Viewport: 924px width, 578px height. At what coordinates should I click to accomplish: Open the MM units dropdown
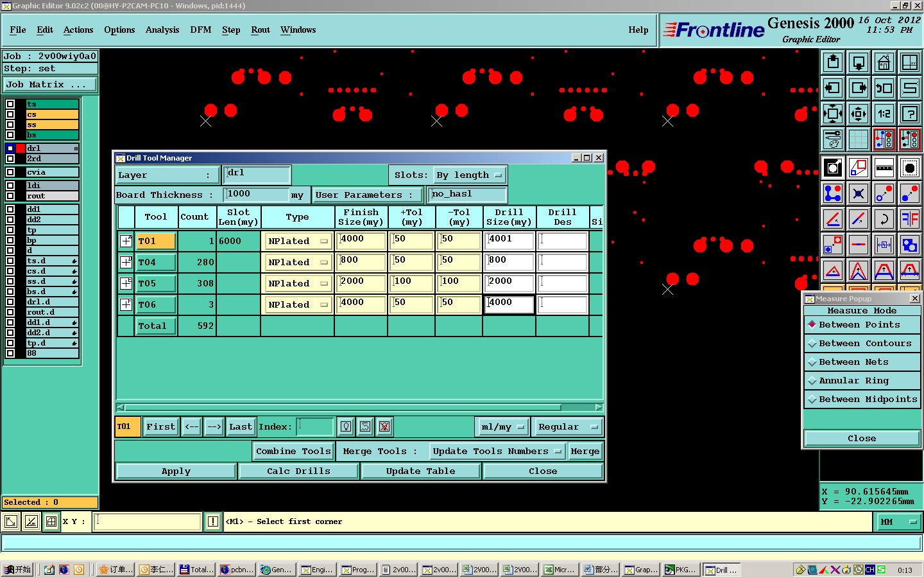point(898,522)
